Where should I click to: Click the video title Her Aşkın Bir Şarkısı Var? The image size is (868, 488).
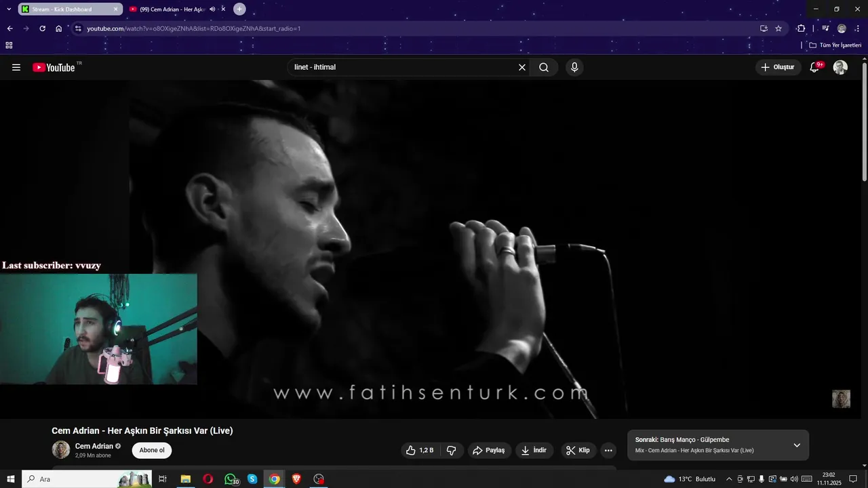click(x=142, y=430)
